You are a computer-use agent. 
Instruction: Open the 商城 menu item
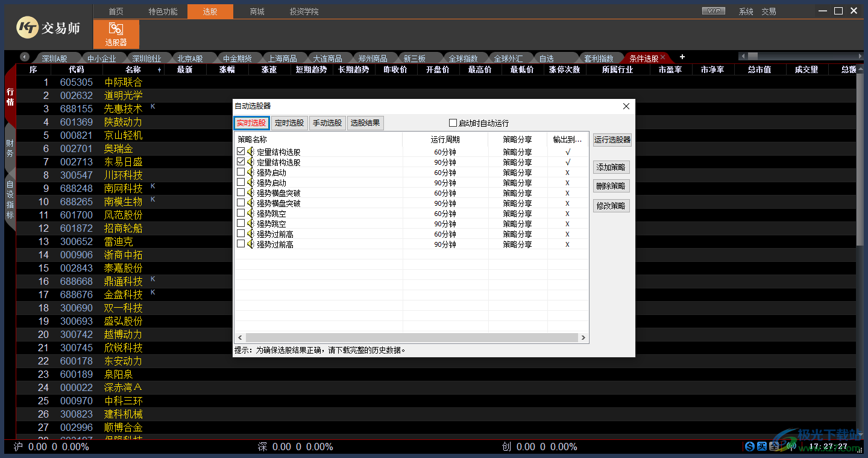click(257, 10)
